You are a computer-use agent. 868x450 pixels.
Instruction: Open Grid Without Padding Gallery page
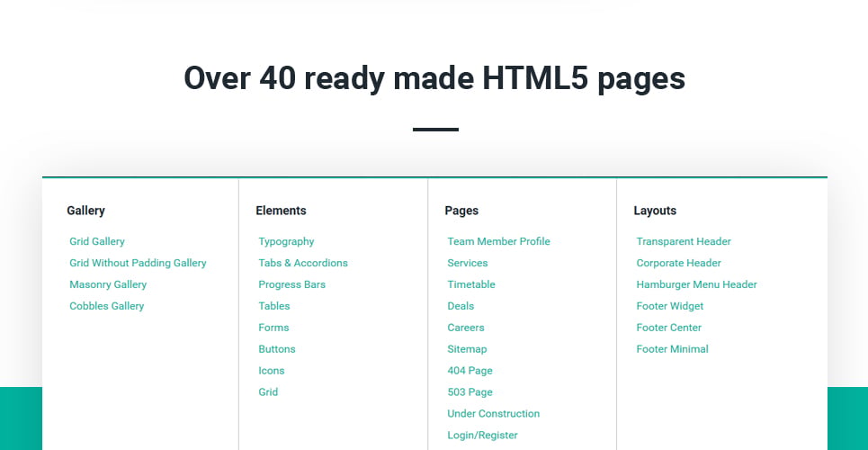pyautogui.click(x=138, y=263)
